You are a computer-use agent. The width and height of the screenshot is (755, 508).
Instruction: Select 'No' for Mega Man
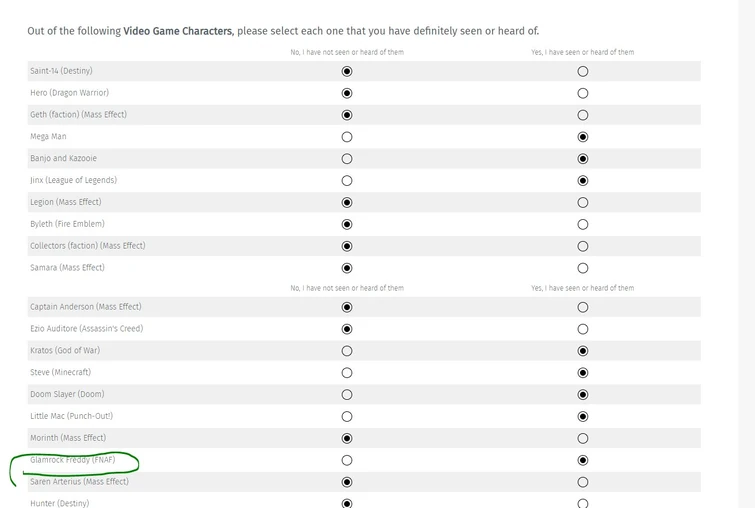(x=347, y=137)
